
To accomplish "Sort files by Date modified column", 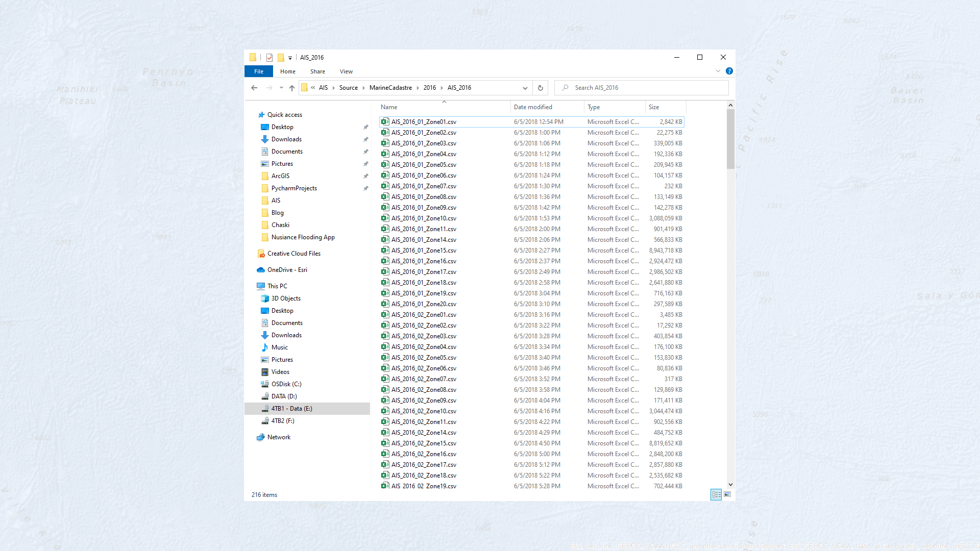I will coord(533,107).
